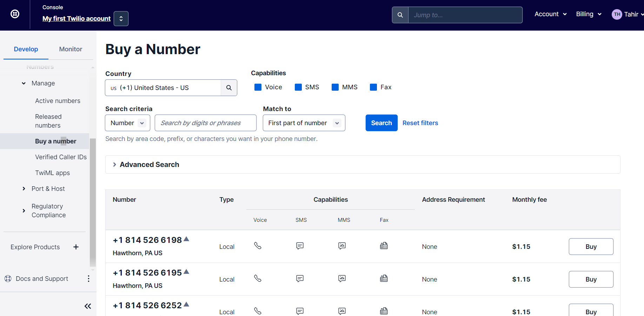
Task: Click triangle icon beside +1 814 526 6195
Action: point(186,272)
